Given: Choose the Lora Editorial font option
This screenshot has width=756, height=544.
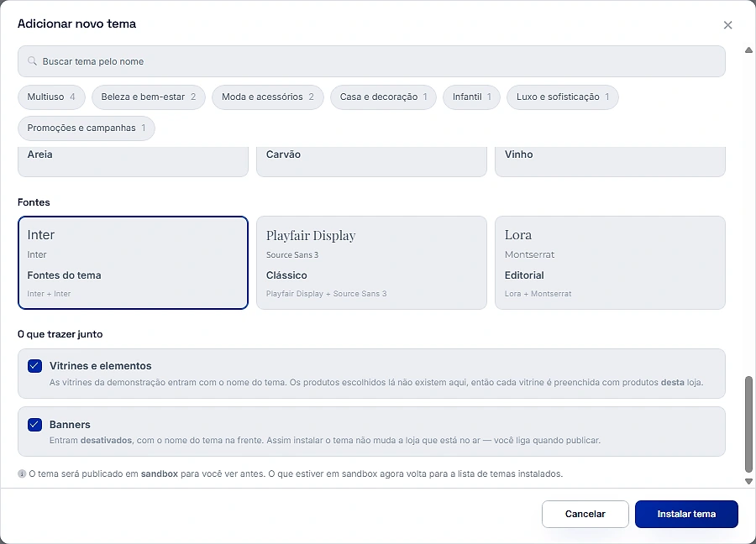Looking at the screenshot, I should click(x=610, y=263).
